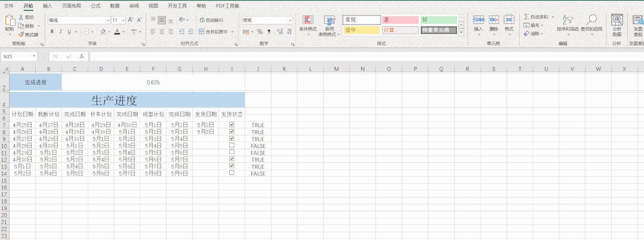This screenshot has width=644, height=240.
Task: Align text right horizontally
Action: pyautogui.click(x=170, y=32)
